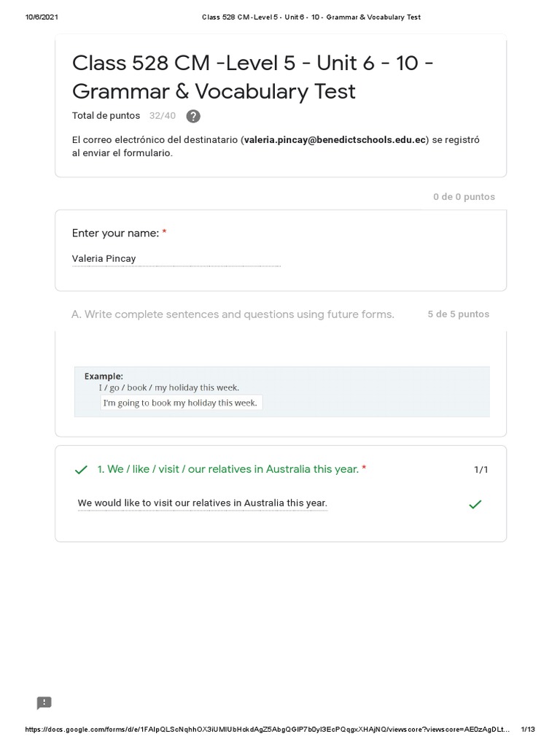Click the 0 de 0 puntos label
Screen dimensions: 560x747
tap(464, 197)
